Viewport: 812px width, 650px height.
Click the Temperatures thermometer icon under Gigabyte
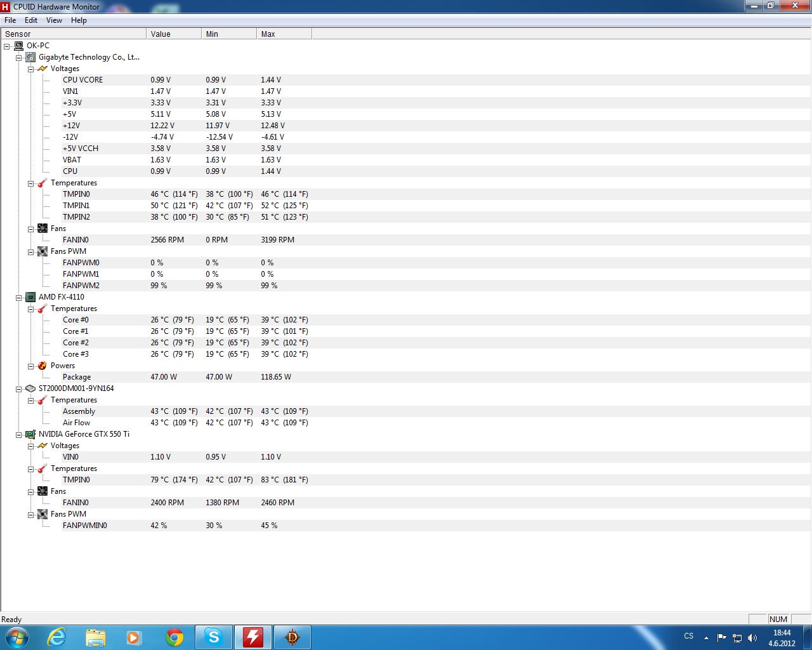tap(43, 183)
